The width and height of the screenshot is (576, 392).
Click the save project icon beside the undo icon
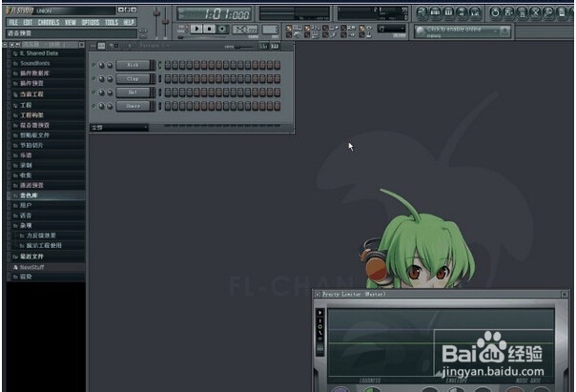(x=509, y=13)
